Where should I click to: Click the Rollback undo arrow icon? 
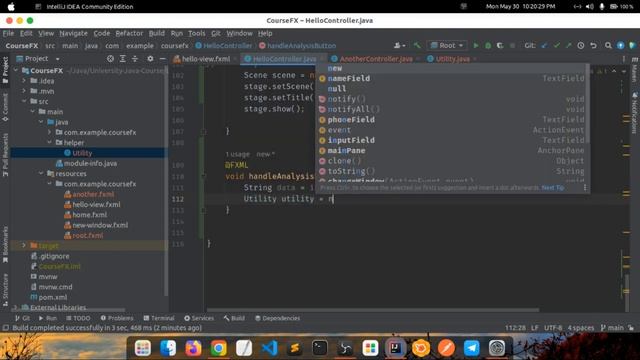593,46
